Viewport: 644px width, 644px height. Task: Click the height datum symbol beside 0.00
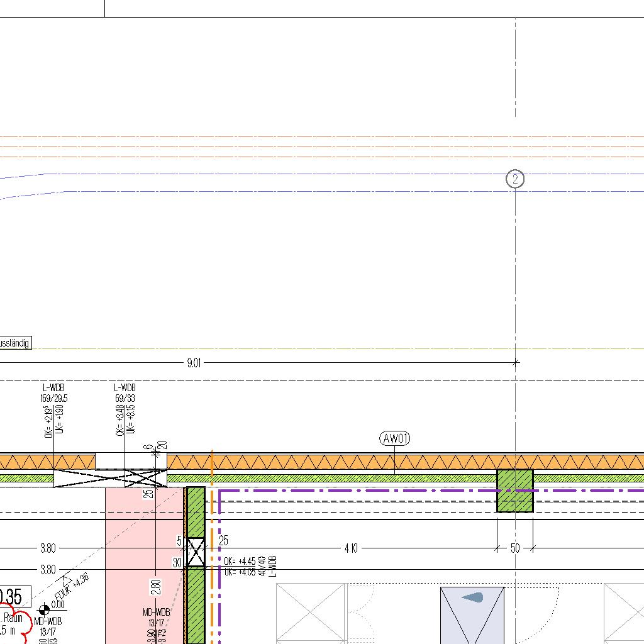tap(44, 609)
